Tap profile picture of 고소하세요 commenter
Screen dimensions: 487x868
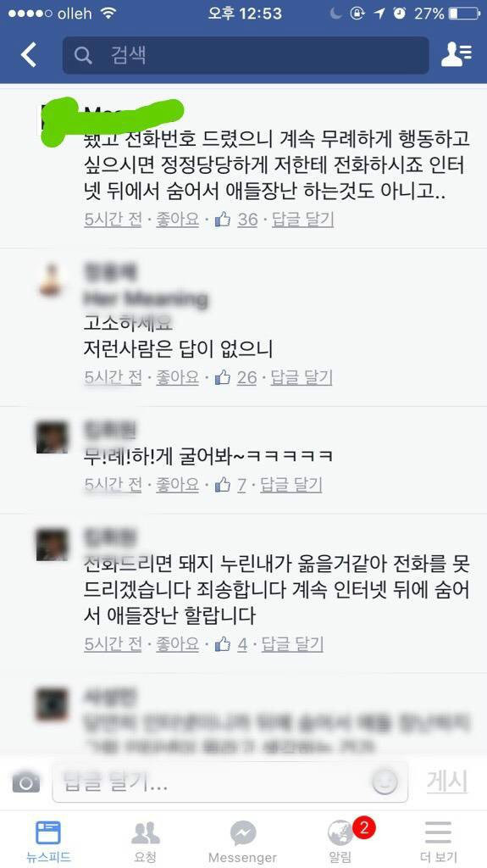(52, 280)
